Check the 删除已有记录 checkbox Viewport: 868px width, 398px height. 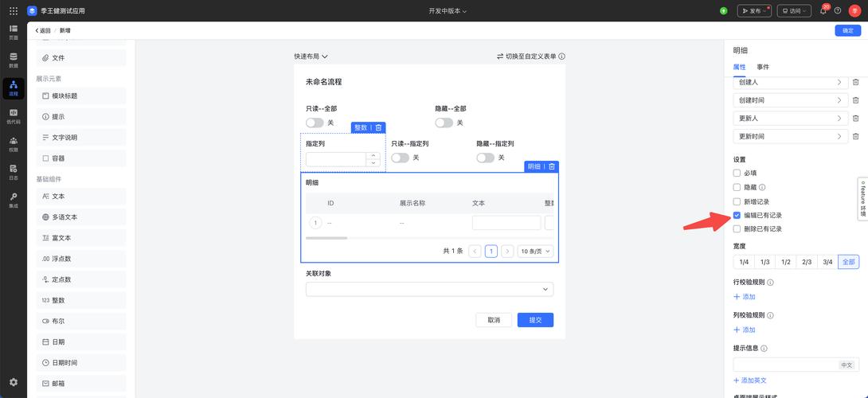coord(737,228)
